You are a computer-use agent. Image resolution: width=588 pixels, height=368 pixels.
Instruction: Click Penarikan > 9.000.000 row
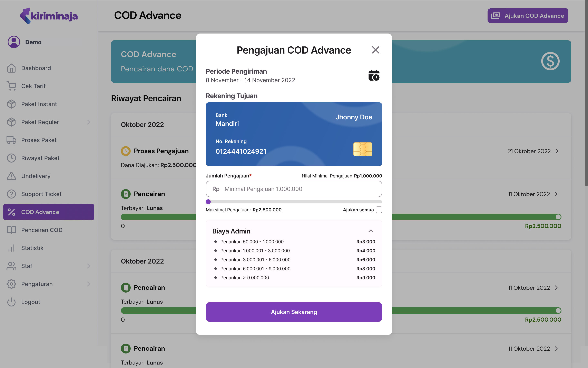pos(294,278)
